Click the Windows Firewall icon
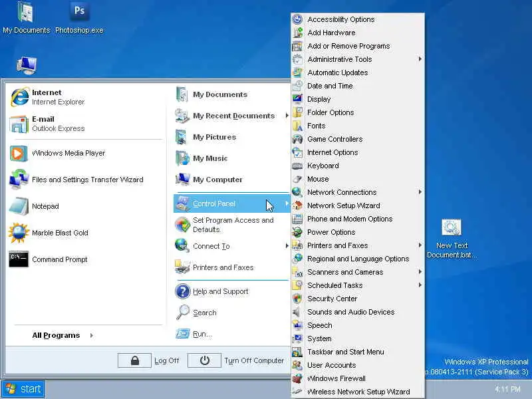This screenshot has height=399, width=532. pos(297,378)
